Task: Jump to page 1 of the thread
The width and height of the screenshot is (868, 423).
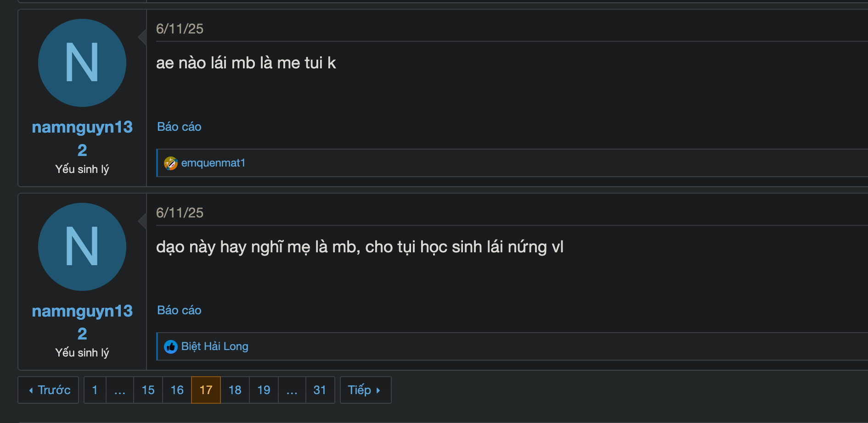Action: point(95,390)
